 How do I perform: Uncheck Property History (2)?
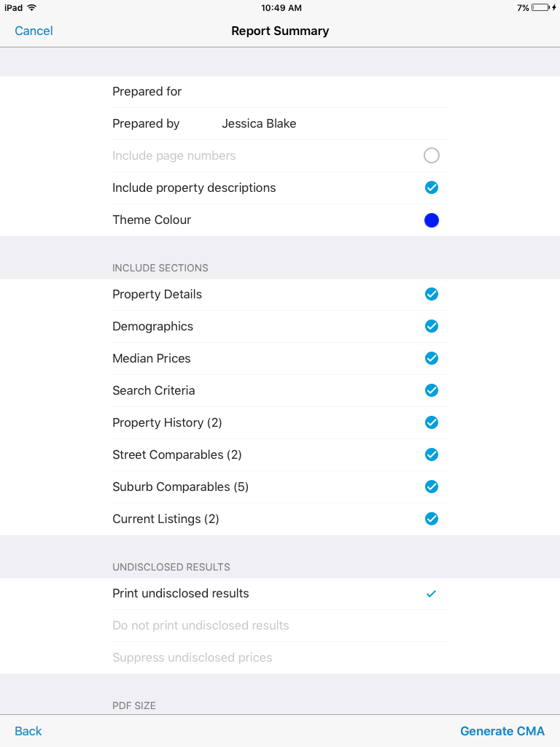pyautogui.click(x=432, y=422)
